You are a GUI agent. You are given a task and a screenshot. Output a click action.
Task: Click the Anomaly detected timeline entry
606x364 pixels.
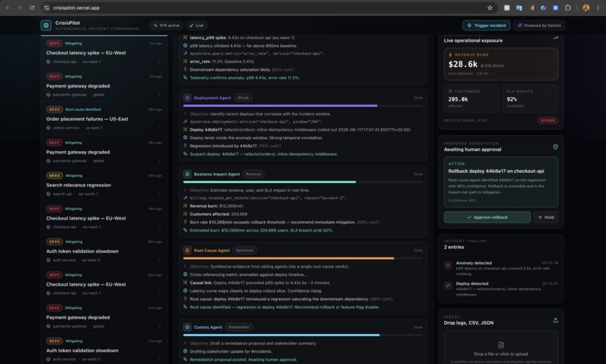click(x=501, y=268)
